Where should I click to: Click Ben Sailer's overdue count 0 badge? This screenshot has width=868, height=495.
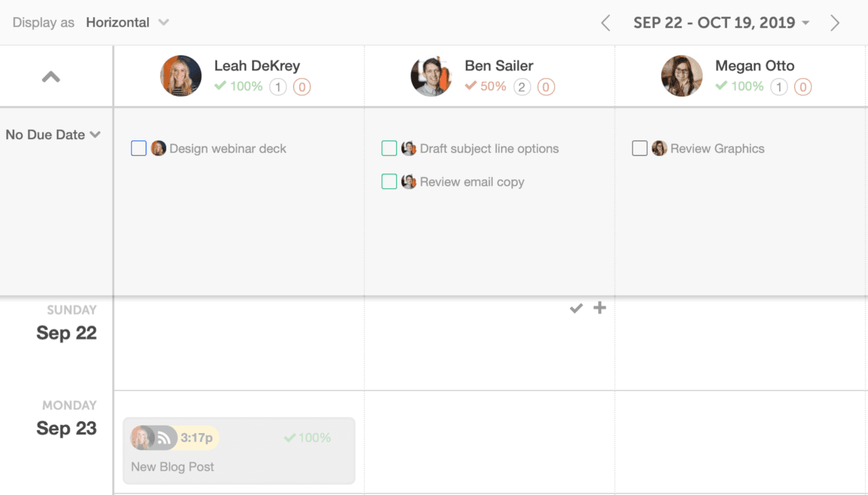click(546, 86)
